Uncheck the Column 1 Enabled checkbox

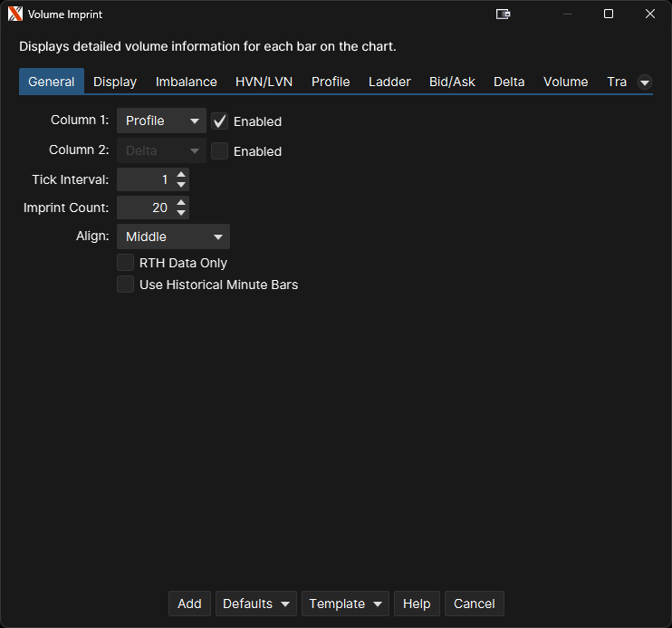coord(219,121)
